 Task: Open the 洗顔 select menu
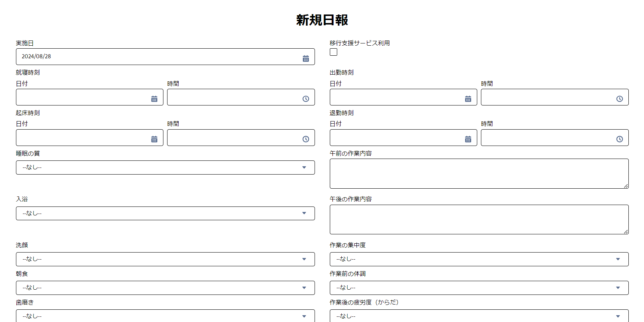tap(165, 259)
